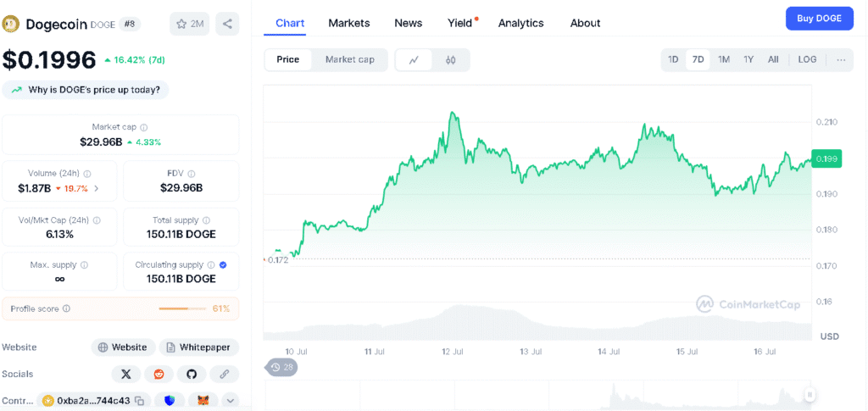Copy the contract address 0xba2a...744c43
Screen dimensions: 868x411
coord(140,401)
